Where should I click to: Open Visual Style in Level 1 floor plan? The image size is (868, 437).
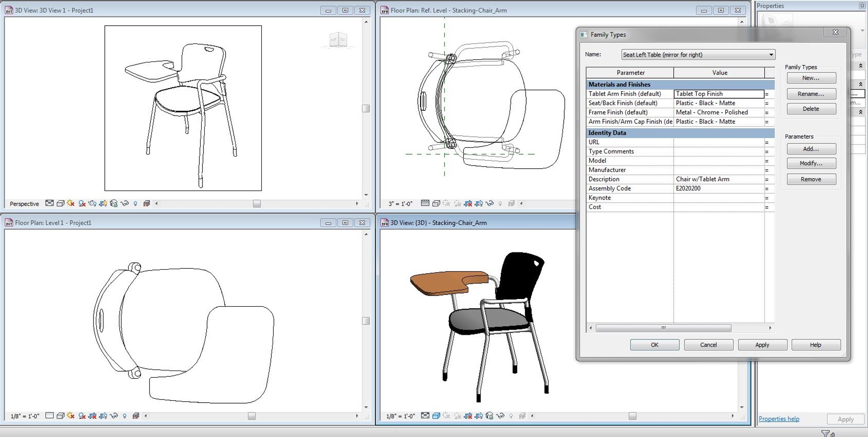[60, 416]
